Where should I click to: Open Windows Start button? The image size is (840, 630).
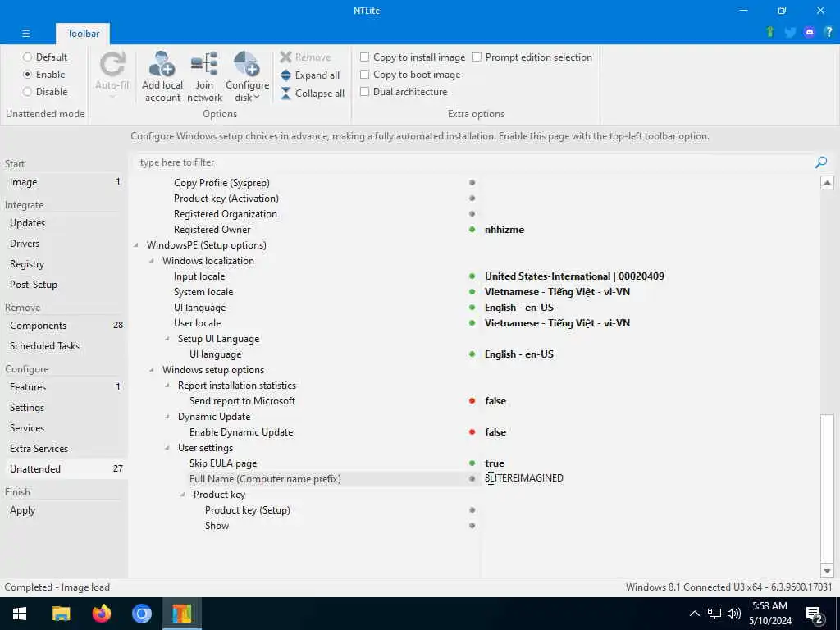(x=20, y=614)
